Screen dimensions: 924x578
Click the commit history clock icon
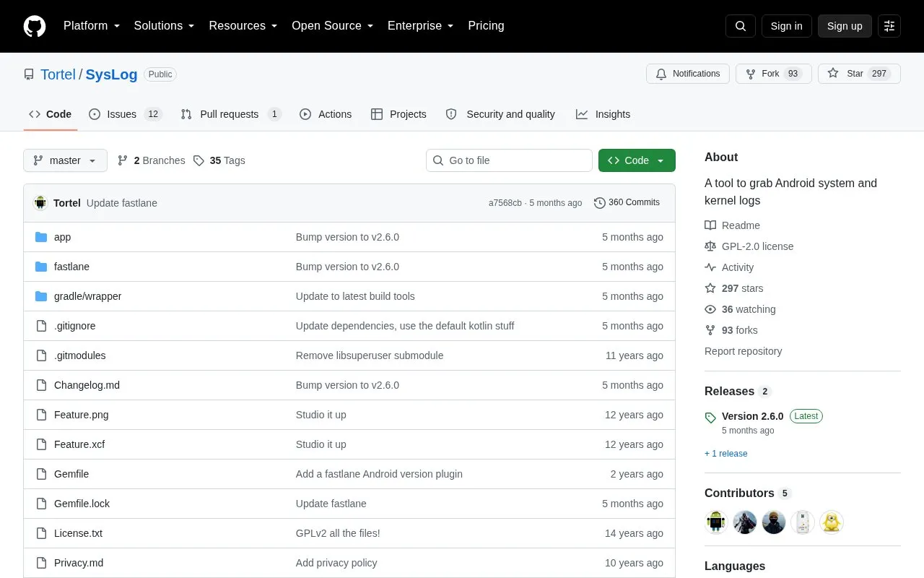pyautogui.click(x=600, y=203)
